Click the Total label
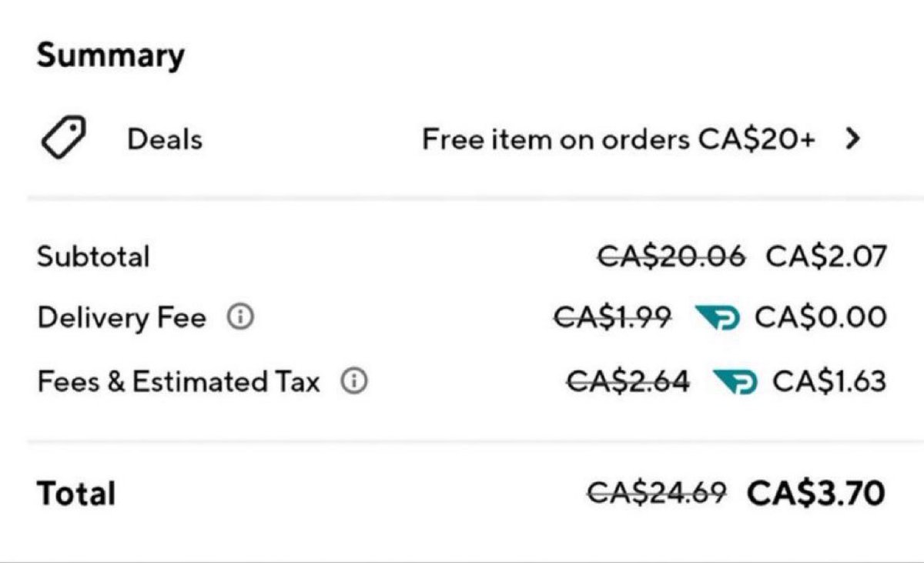Image resolution: width=924 pixels, height=563 pixels. click(x=76, y=493)
